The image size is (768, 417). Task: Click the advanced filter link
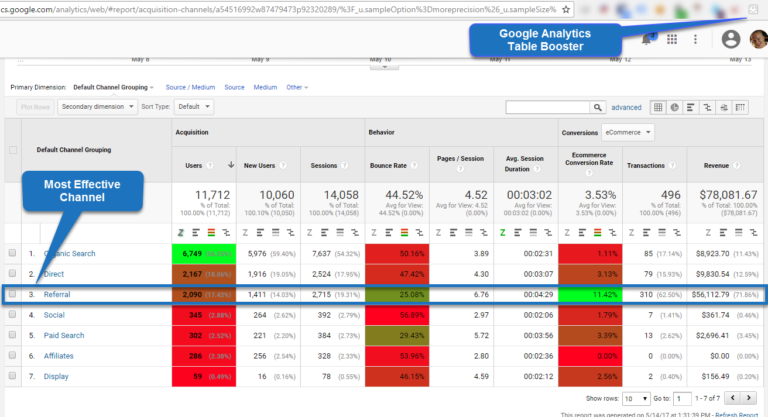click(626, 107)
